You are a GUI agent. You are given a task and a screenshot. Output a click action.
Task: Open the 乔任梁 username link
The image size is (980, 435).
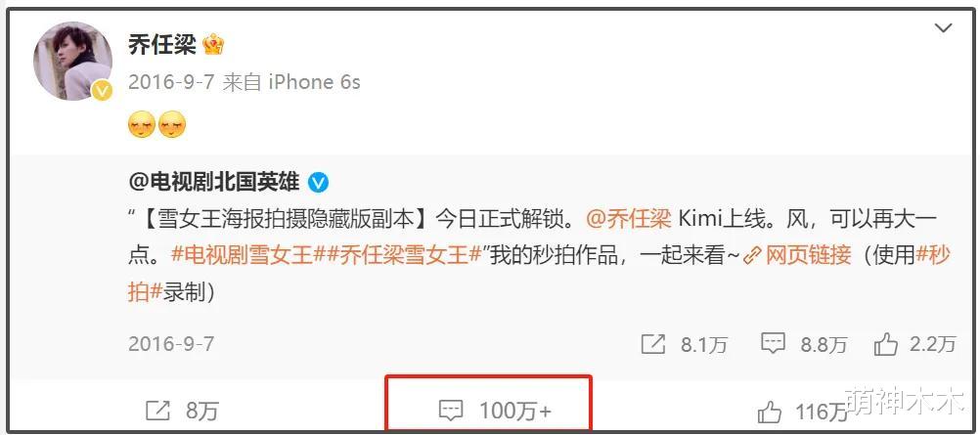pyautogui.click(x=162, y=44)
